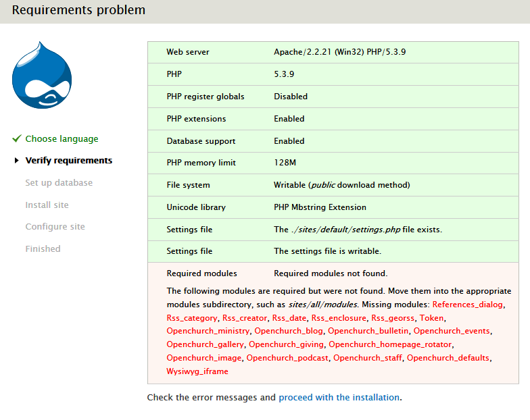Click the Openchurch_giving missing module
The image size is (530, 420).
click(287, 344)
